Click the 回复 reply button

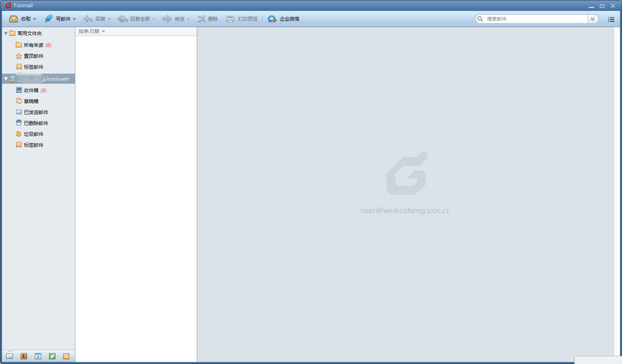[x=94, y=19]
